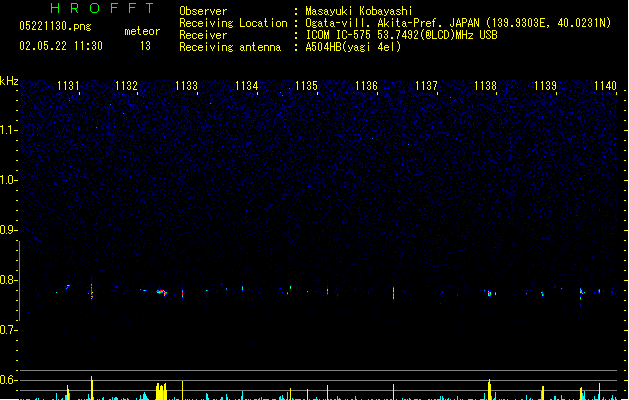Click the 1.1 kHz frequency axis label
The image size is (629, 400).
8,130
